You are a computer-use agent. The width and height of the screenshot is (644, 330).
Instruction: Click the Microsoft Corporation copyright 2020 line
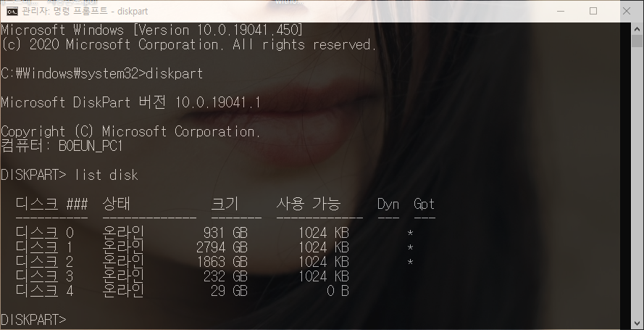pos(188,44)
